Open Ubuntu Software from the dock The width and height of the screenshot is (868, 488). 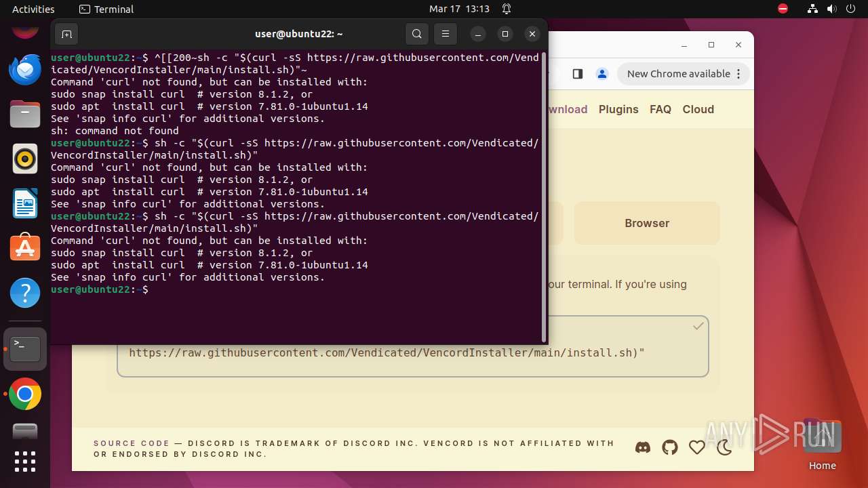(x=25, y=248)
